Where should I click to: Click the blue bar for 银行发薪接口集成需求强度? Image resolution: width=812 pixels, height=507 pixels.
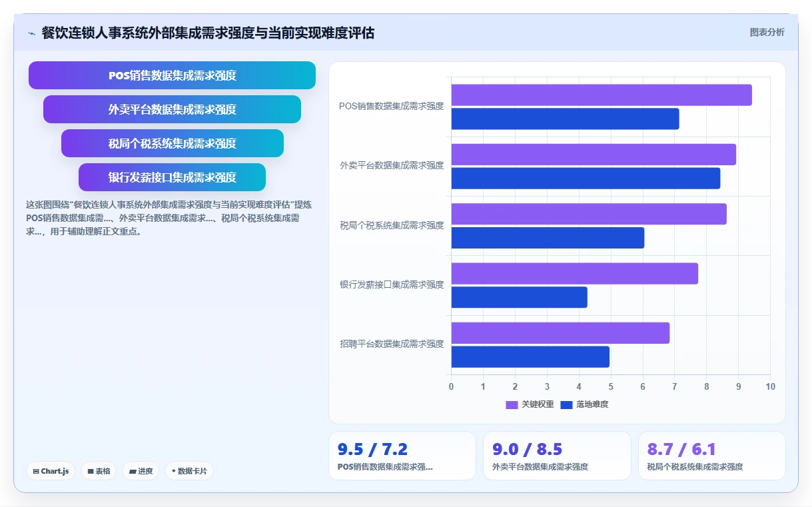pos(519,296)
